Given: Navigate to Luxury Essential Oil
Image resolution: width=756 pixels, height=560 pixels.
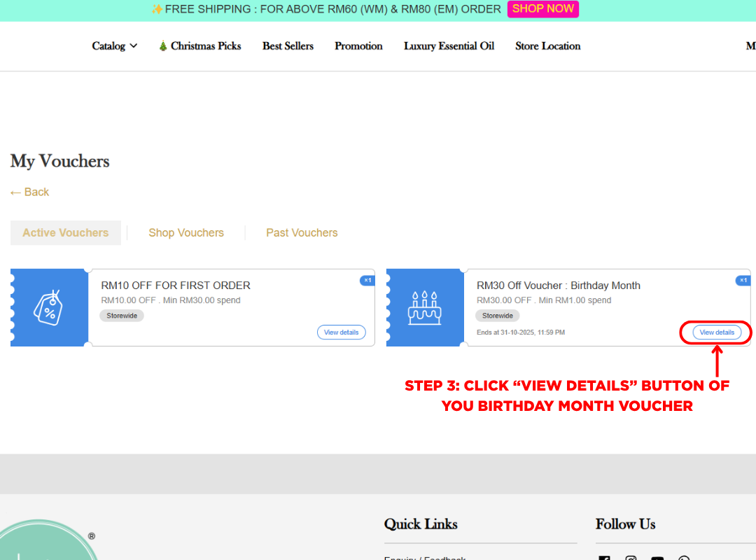Looking at the screenshot, I should [x=449, y=46].
